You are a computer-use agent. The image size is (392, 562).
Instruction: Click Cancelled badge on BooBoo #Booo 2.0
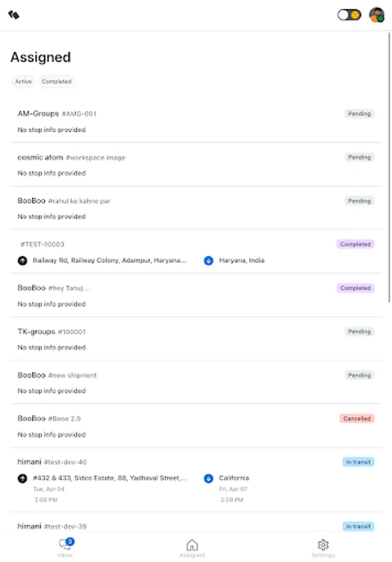point(358,418)
